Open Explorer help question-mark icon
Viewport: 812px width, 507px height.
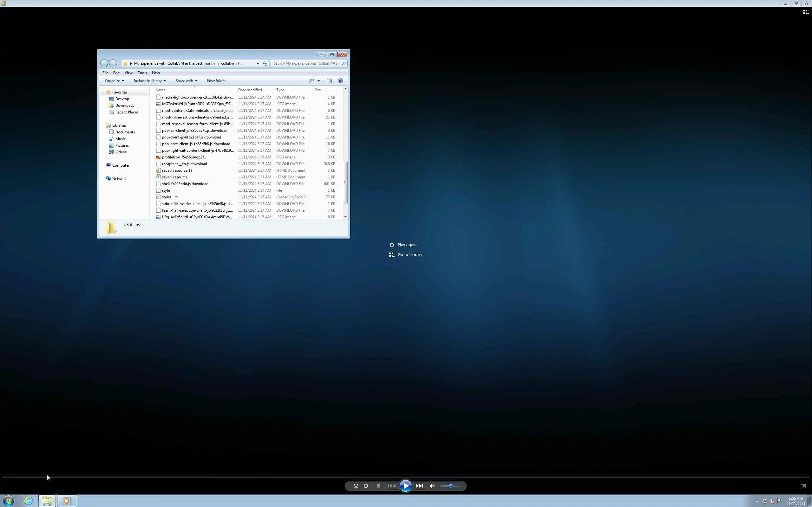pyautogui.click(x=341, y=81)
